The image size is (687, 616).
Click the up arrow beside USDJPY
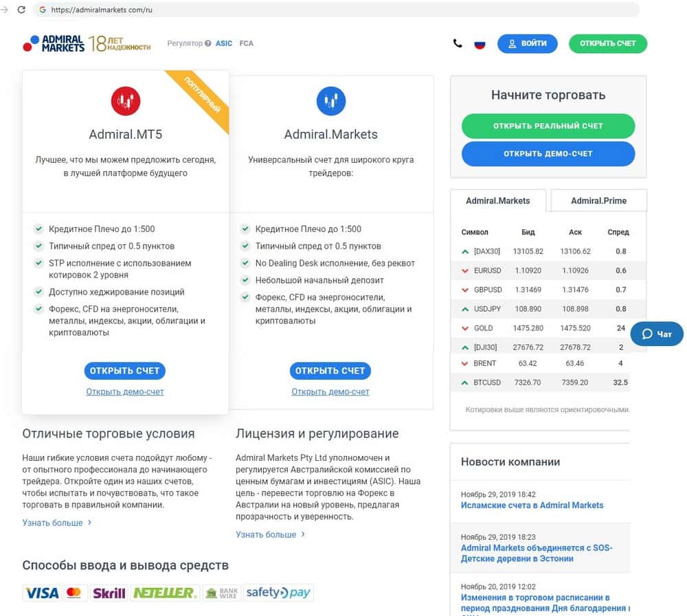(465, 309)
